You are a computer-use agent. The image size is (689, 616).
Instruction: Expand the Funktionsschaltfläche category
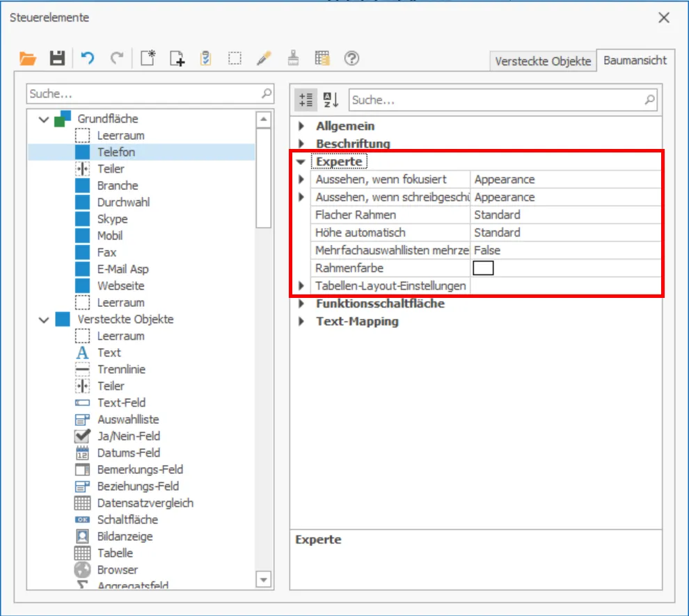pos(301,303)
